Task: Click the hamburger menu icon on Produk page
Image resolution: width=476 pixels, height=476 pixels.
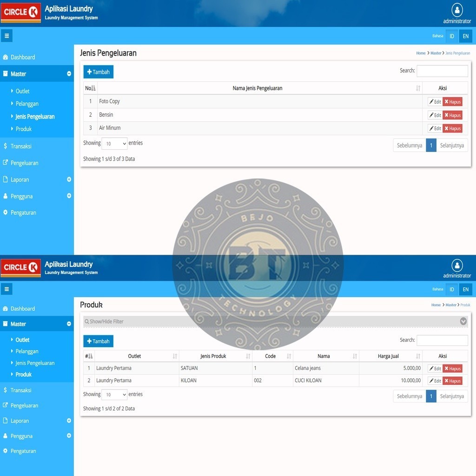Action: pos(7,289)
